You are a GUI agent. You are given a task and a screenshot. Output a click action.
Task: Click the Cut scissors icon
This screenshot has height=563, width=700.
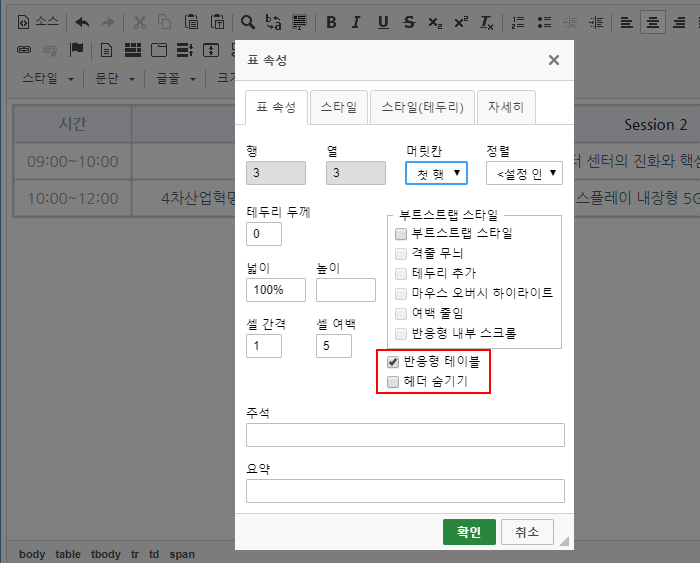[140, 22]
